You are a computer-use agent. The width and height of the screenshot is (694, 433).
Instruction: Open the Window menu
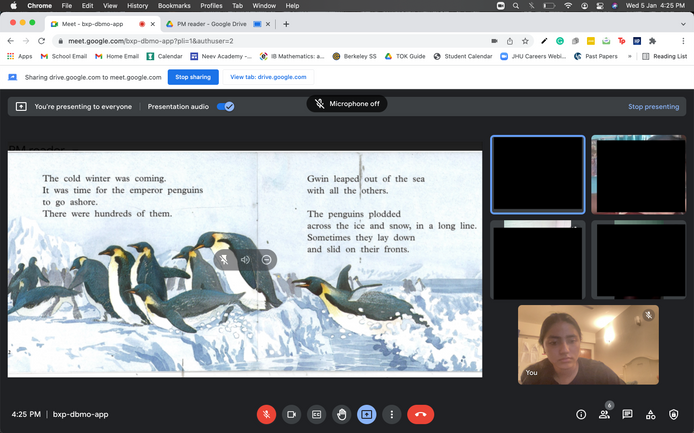pos(264,6)
